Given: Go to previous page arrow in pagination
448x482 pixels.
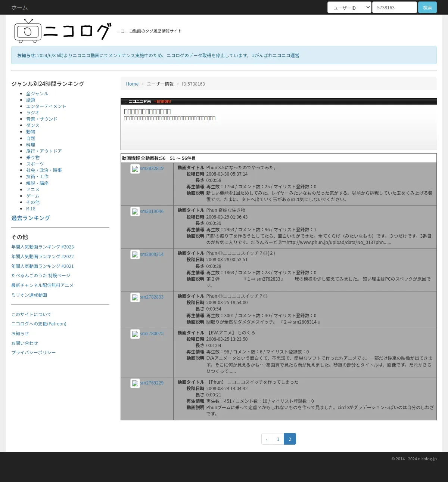Looking at the screenshot, I should [x=267, y=439].
